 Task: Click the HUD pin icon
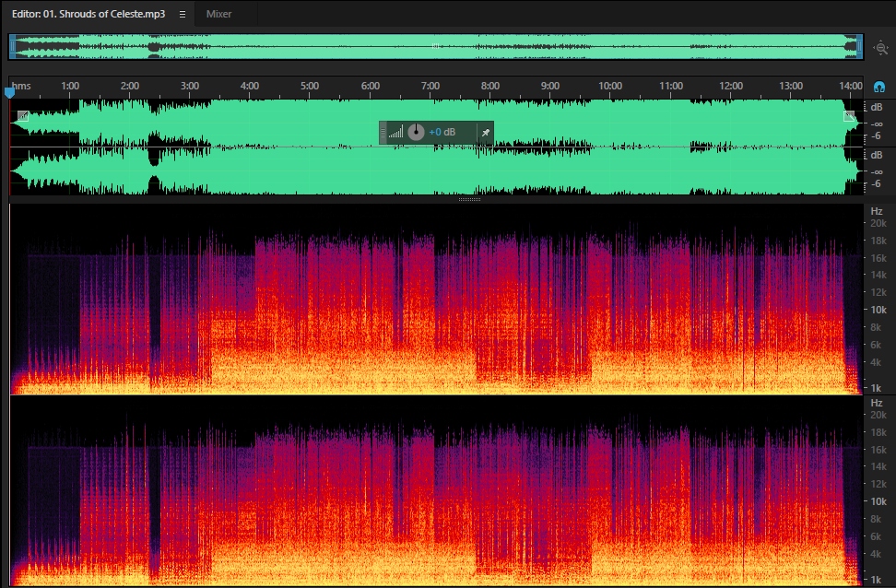tap(486, 133)
